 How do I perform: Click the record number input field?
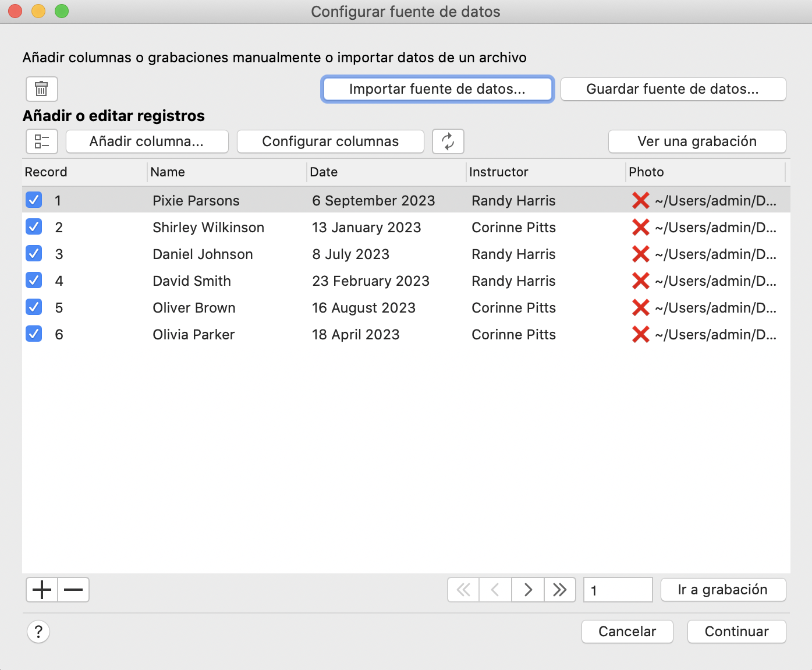coord(618,590)
